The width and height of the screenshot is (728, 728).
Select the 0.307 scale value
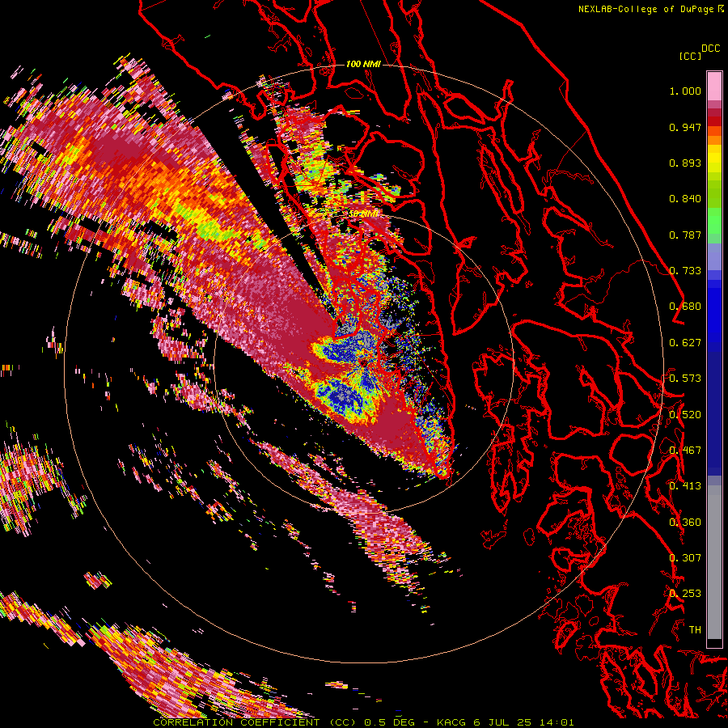tap(685, 558)
